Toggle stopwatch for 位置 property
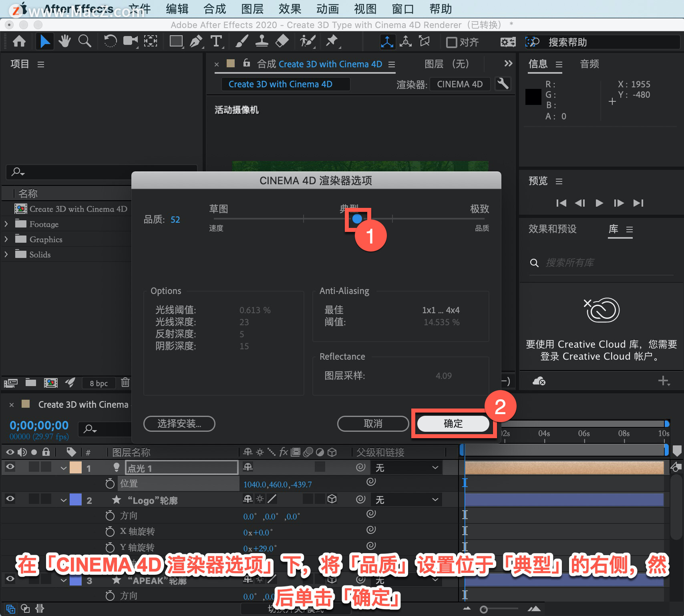684x616 pixels. pyautogui.click(x=110, y=483)
